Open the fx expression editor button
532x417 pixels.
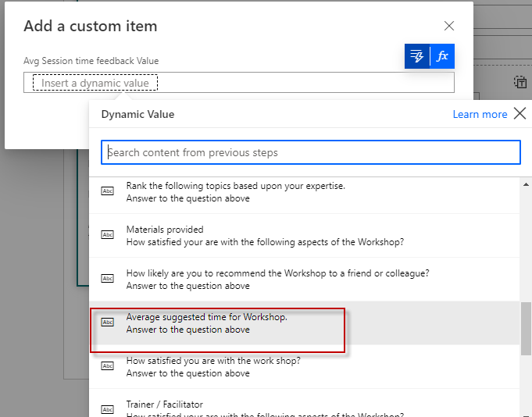click(x=442, y=56)
